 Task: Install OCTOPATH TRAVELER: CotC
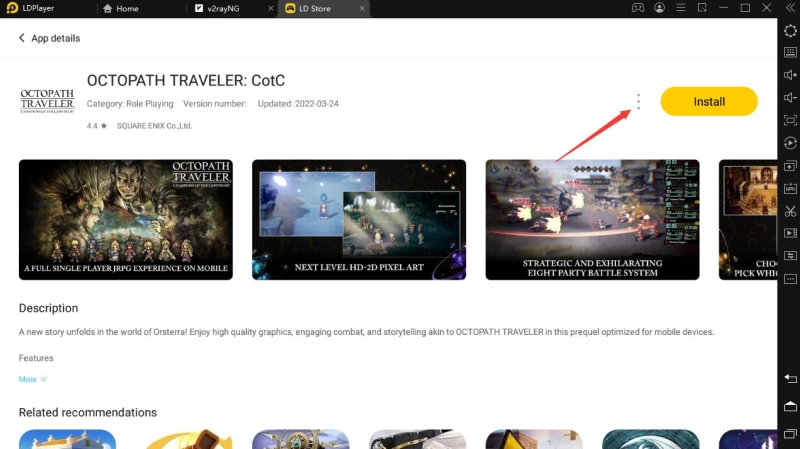tap(709, 102)
